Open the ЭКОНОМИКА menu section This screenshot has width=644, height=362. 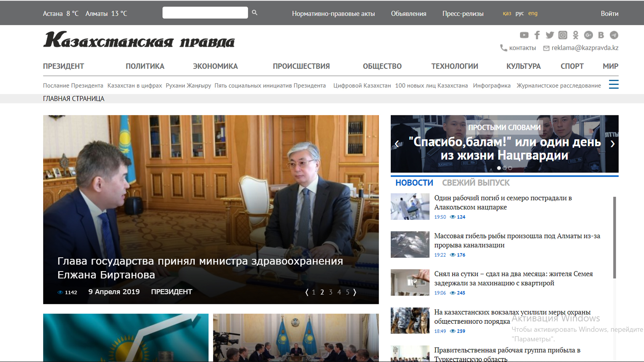pyautogui.click(x=215, y=66)
